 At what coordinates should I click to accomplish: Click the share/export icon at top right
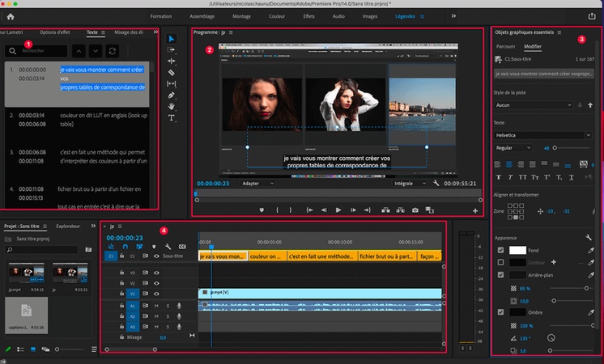click(x=592, y=16)
